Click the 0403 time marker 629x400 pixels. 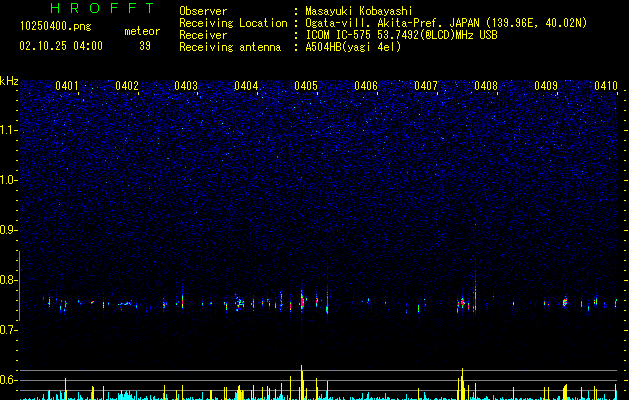point(186,86)
